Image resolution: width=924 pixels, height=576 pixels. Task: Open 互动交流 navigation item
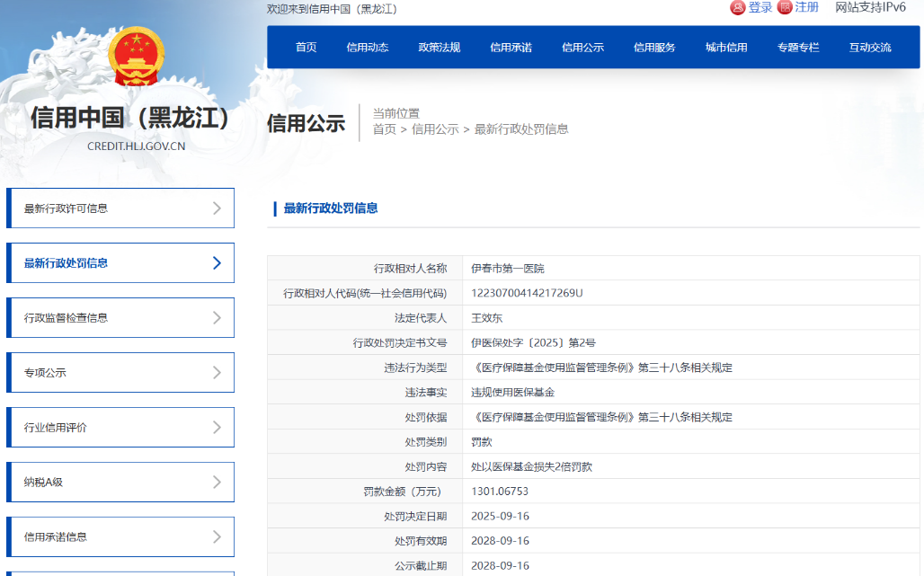[x=870, y=48]
